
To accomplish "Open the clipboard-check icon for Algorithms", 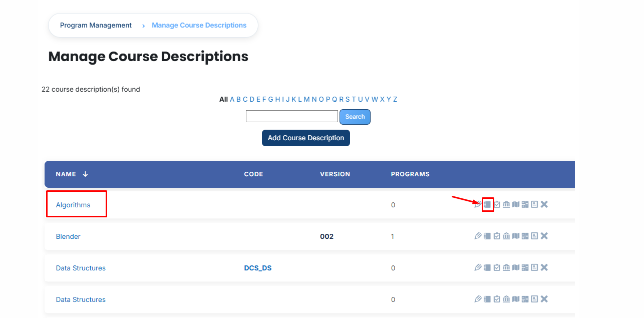I will click(x=497, y=204).
